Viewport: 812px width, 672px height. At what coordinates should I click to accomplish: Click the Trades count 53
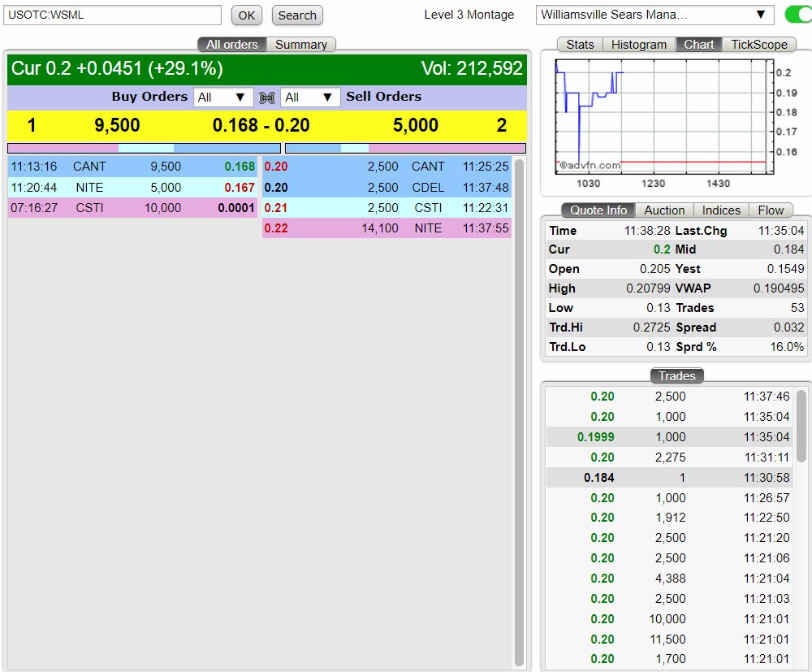(x=797, y=308)
